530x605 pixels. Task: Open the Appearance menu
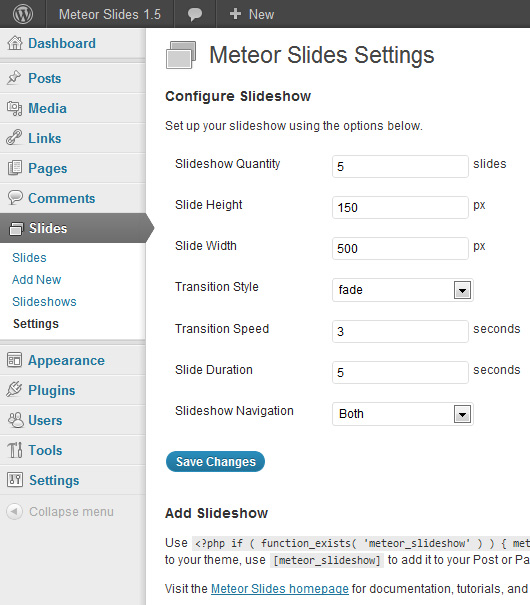pyautogui.click(x=66, y=360)
